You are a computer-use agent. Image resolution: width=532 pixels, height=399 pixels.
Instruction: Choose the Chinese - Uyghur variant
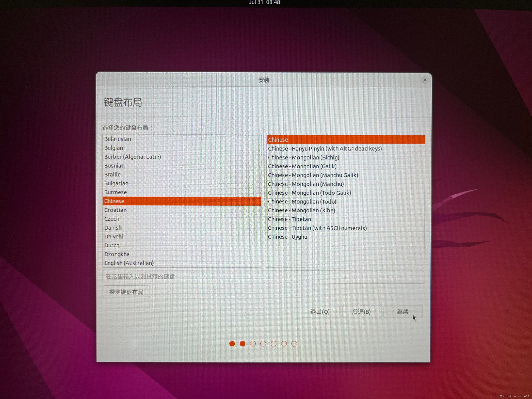coord(289,237)
